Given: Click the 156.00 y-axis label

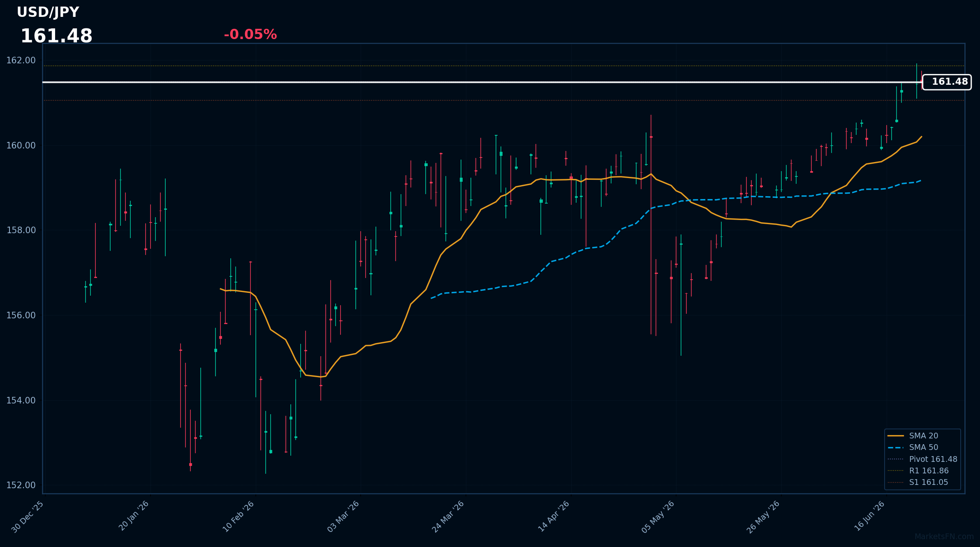Looking at the screenshot, I should pyautogui.click(x=21, y=315).
